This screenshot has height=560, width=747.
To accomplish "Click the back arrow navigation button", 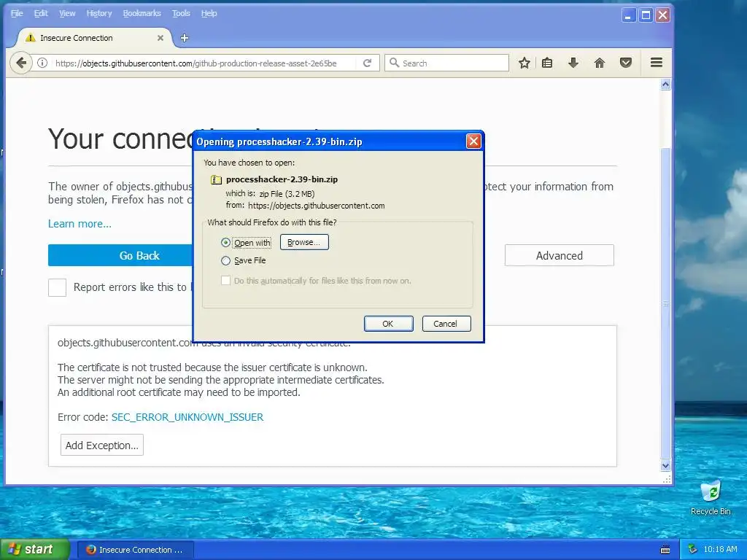I will [21, 63].
